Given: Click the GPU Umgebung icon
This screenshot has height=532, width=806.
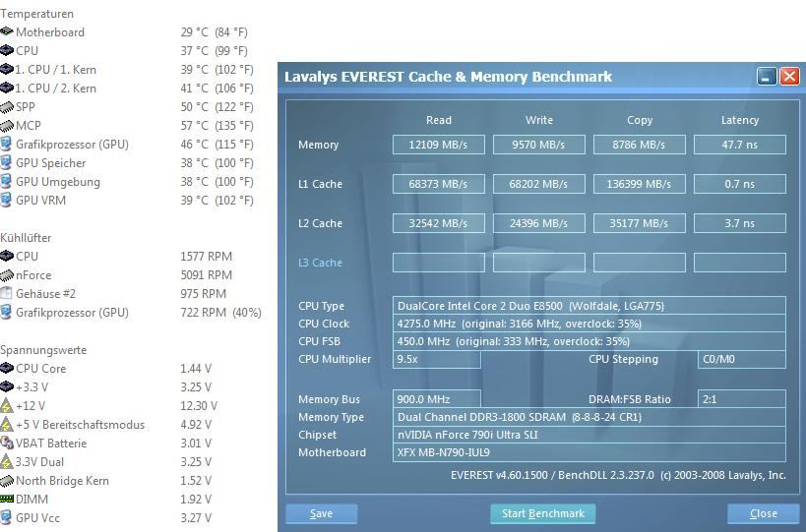Looking at the screenshot, I should 6,181.
